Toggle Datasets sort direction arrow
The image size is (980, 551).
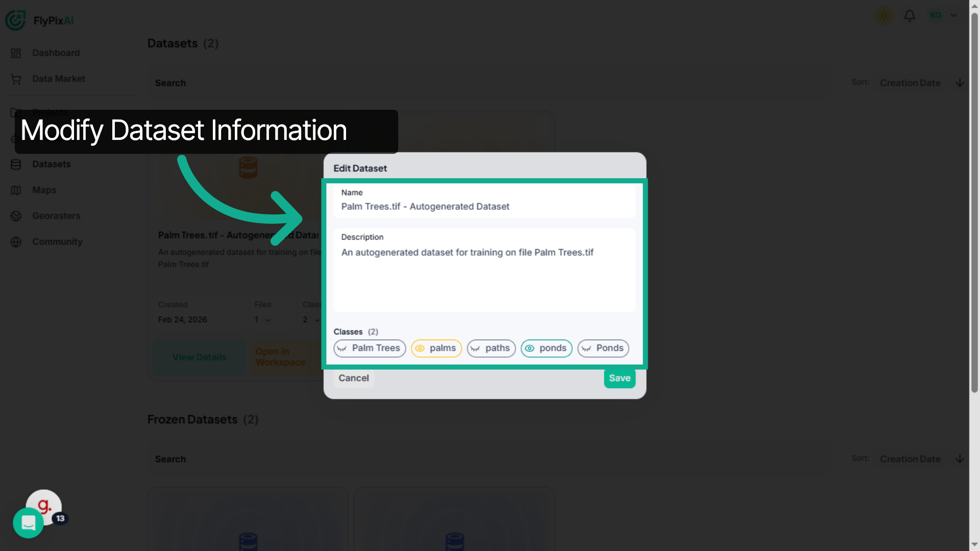point(960,83)
